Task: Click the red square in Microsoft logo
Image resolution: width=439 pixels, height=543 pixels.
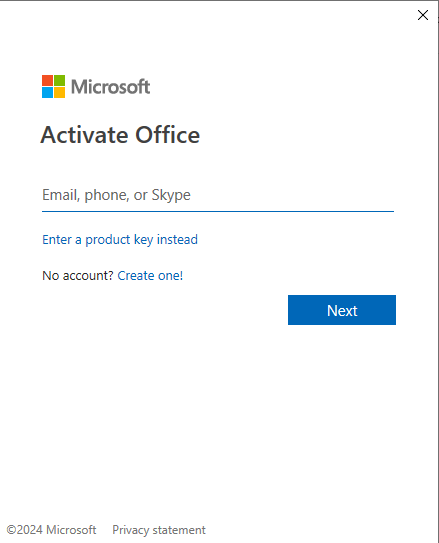Action: (x=47, y=80)
